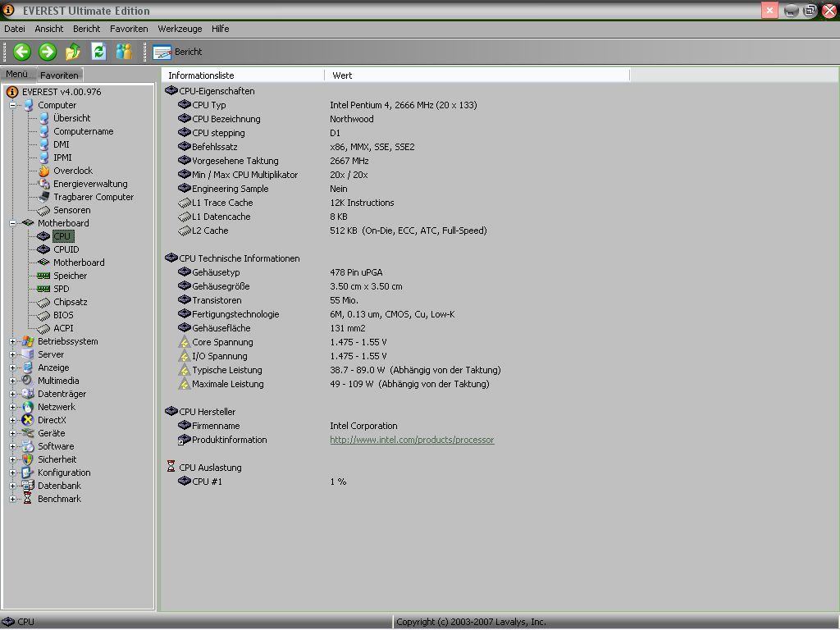Viewport: 840px width, 630px height.
Task: Click the green Forward arrow icon
Action: (48, 52)
